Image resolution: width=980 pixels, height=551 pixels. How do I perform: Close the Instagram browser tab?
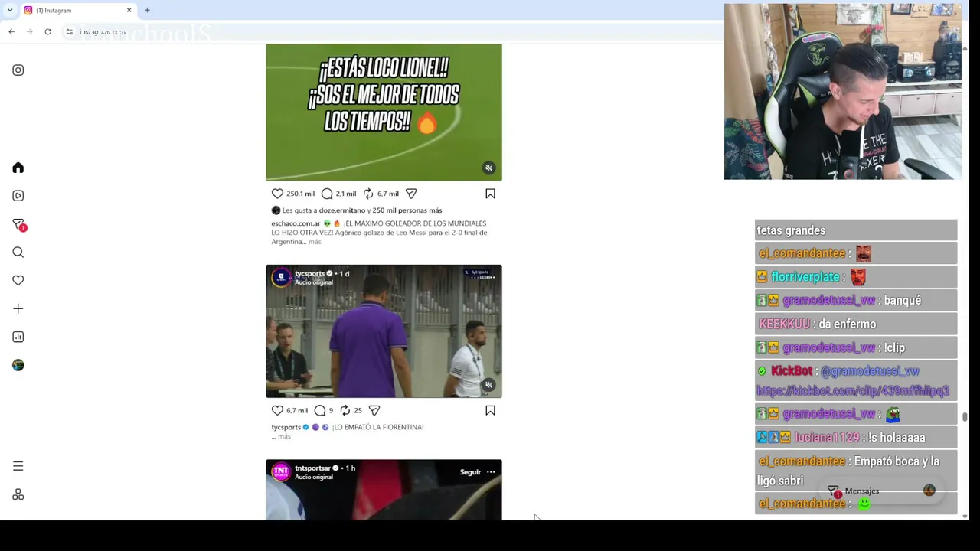(129, 10)
